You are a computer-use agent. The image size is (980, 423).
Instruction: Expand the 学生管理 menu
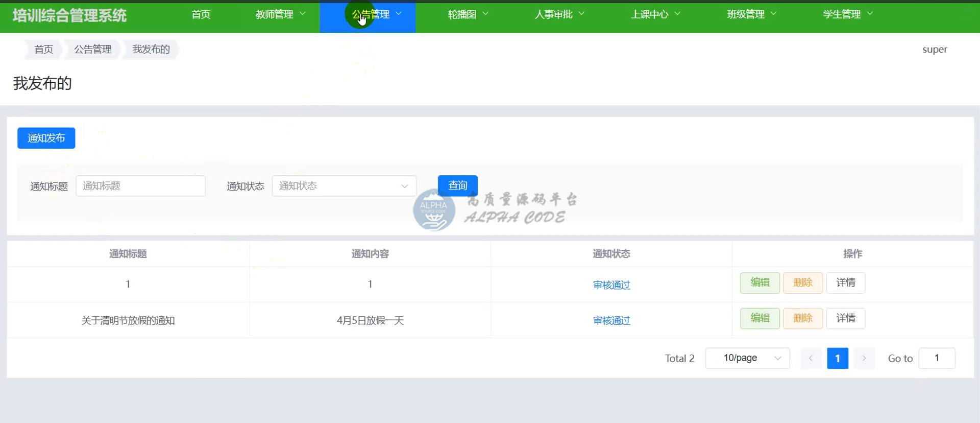[x=847, y=14]
